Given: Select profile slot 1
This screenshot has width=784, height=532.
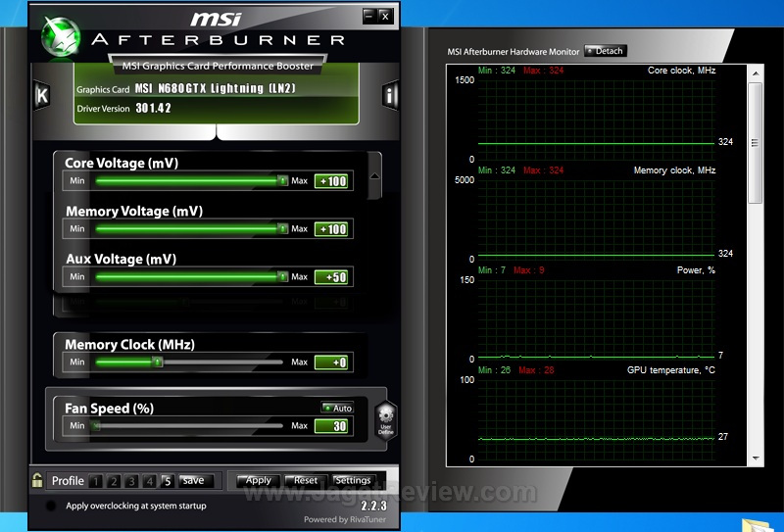Looking at the screenshot, I should click(95, 481).
